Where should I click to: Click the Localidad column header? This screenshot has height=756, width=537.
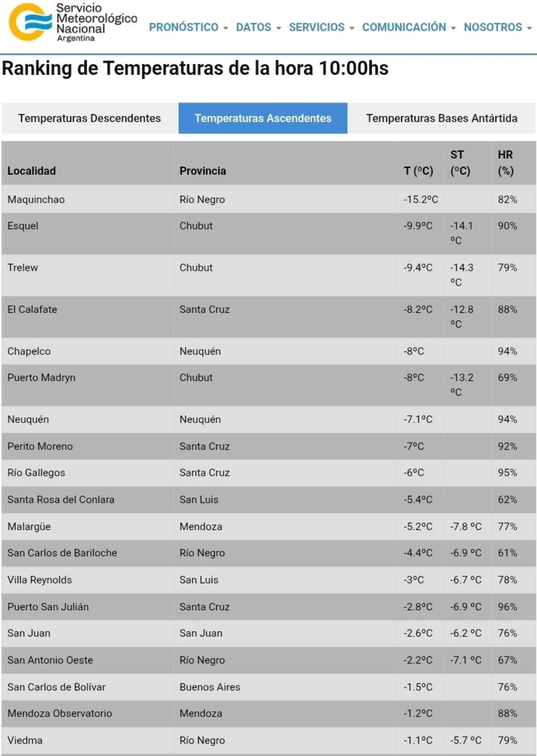(32, 171)
